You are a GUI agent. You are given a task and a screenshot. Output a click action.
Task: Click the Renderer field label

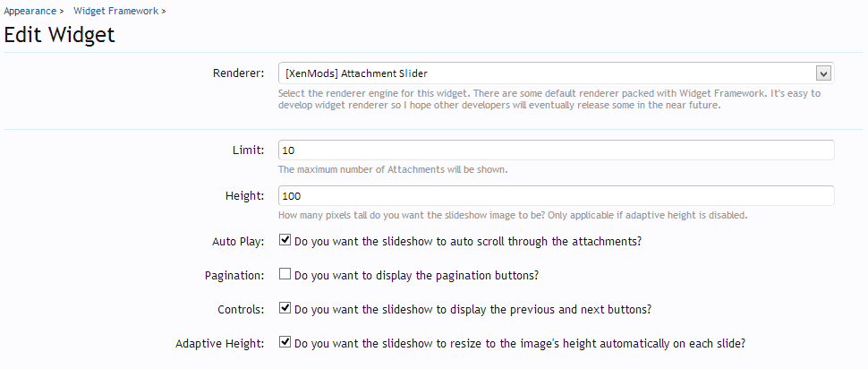pos(239,73)
